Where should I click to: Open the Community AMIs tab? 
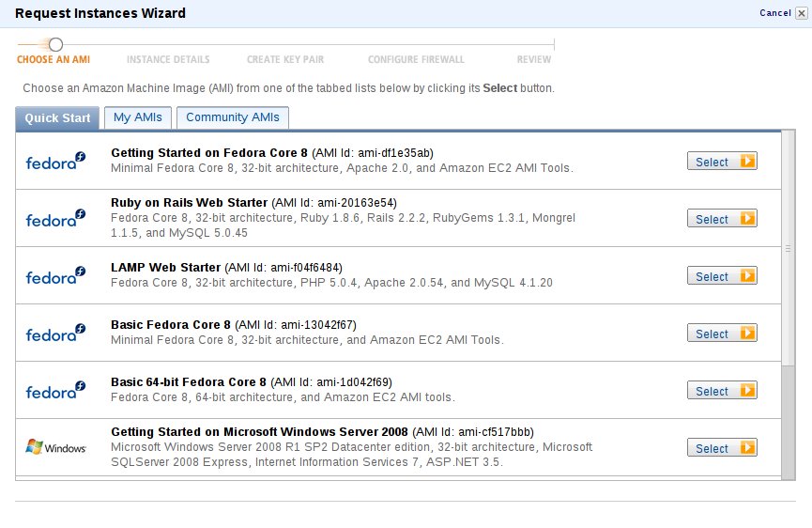click(233, 117)
